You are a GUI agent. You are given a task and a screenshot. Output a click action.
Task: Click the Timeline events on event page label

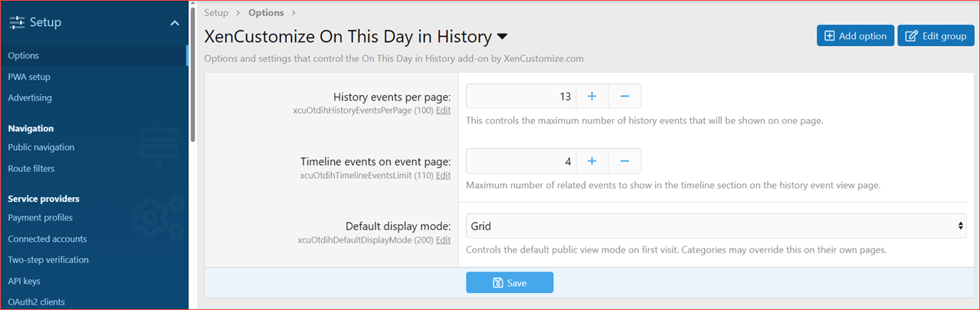pos(375,162)
